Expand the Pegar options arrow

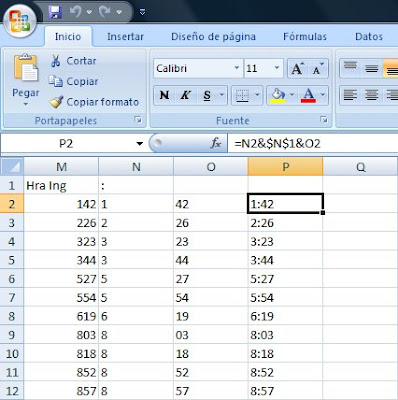(x=26, y=104)
